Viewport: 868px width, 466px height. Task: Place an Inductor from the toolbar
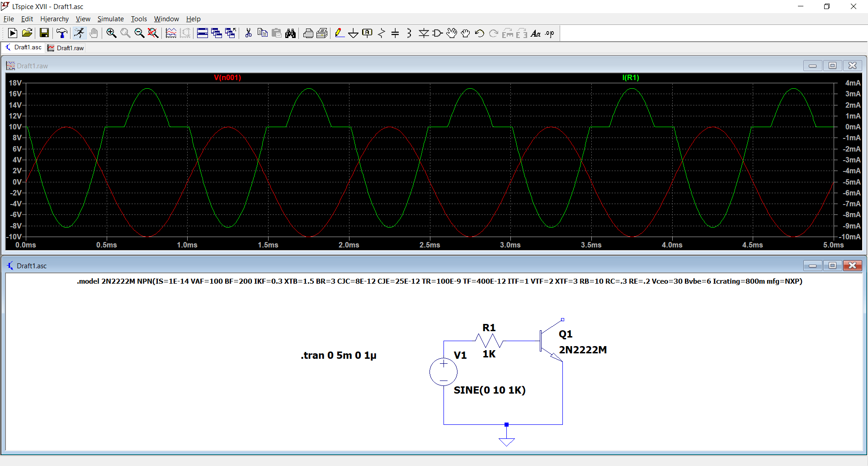click(409, 33)
